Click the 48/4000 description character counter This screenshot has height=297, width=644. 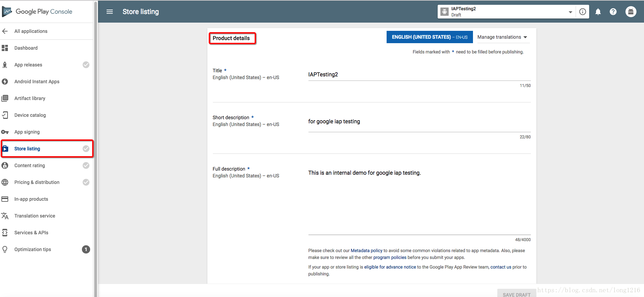[x=523, y=240]
